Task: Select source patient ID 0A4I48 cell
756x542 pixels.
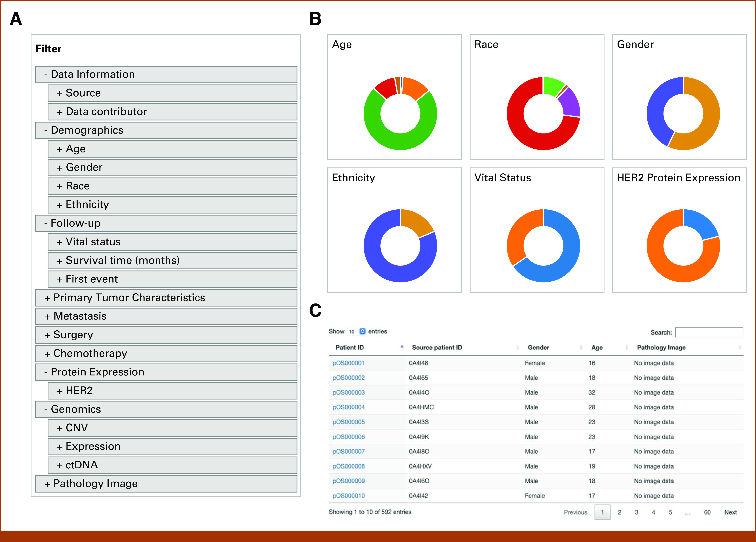Action: click(418, 363)
